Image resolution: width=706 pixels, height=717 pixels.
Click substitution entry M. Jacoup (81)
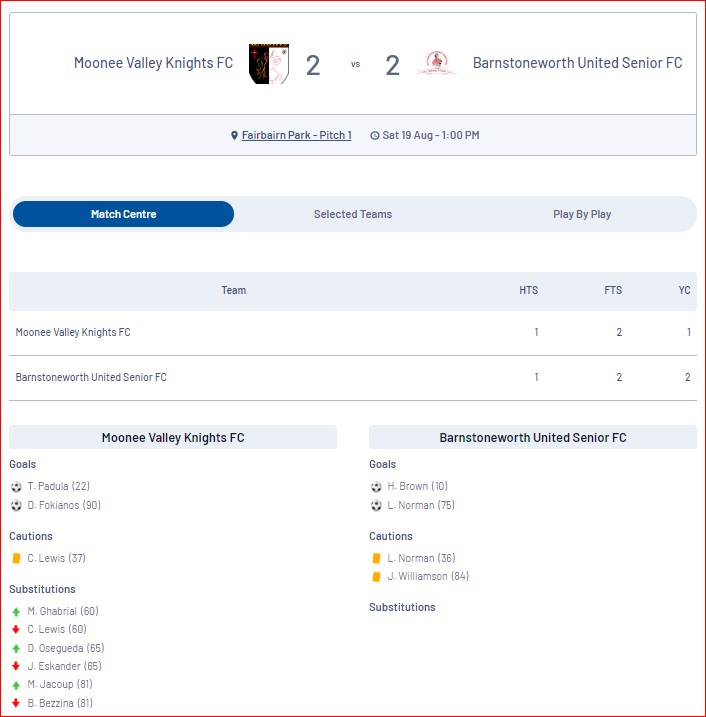(x=60, y=685)
